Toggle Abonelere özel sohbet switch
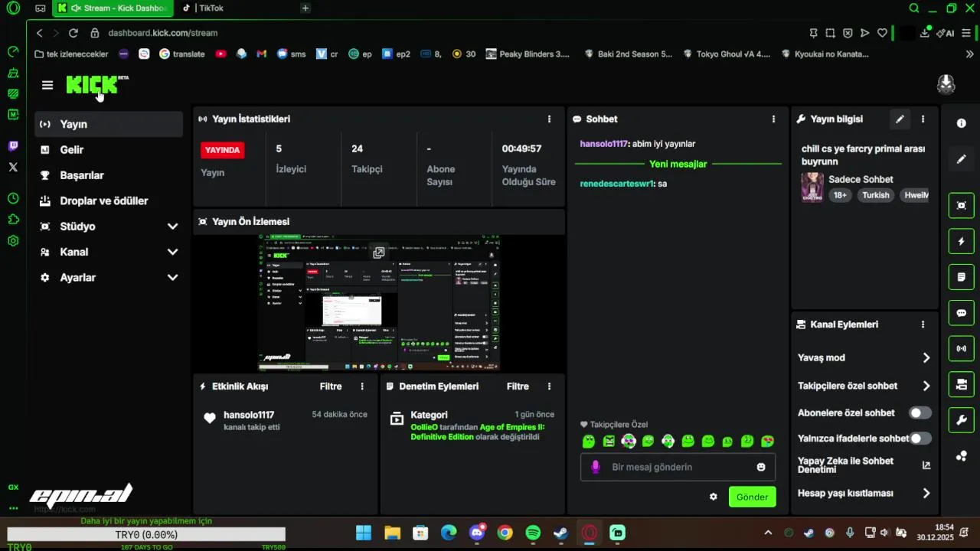980x551 pixels. (920, 412)
